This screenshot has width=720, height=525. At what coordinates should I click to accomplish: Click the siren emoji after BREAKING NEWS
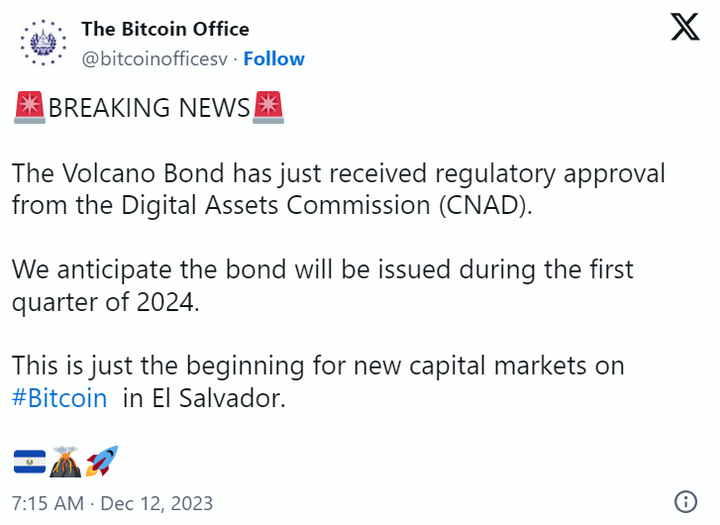[x=268, y=107]
